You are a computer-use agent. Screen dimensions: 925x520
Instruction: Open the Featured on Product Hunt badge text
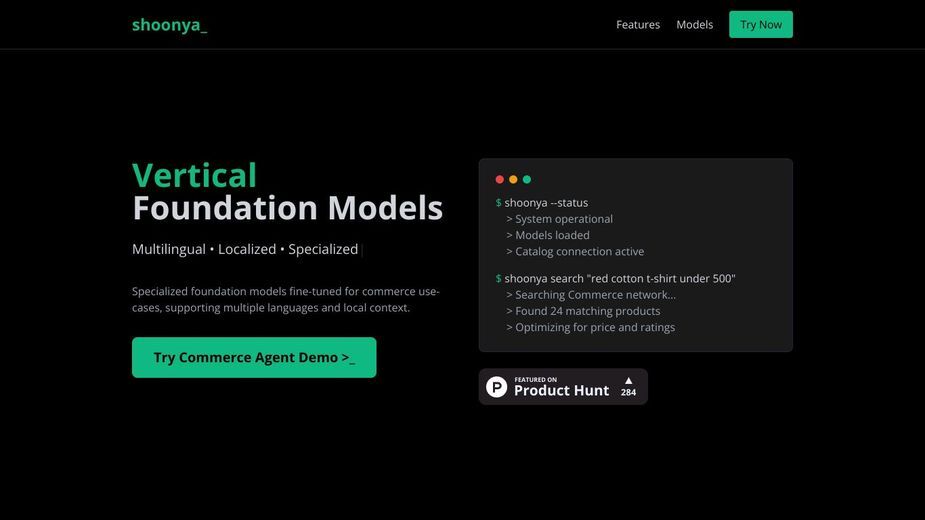click(561, 387)
